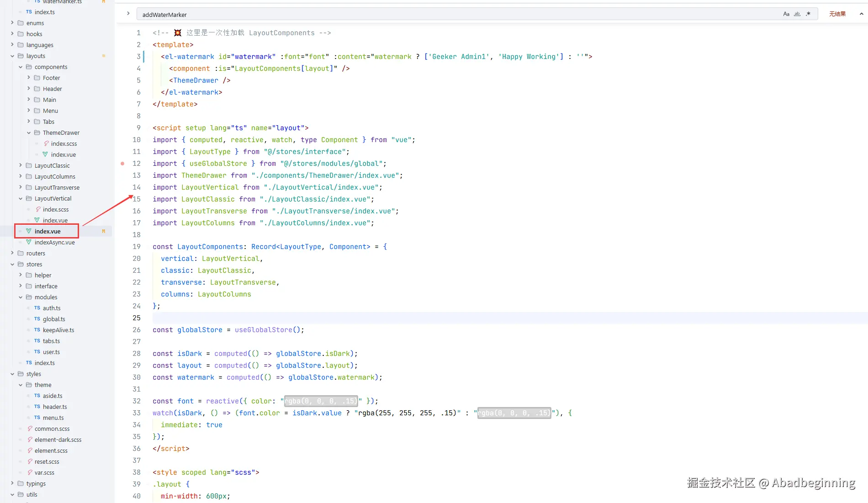
Task: Click the Sass icon beside reset.scss
Action: pyautogui.click(x=30, y=461)
